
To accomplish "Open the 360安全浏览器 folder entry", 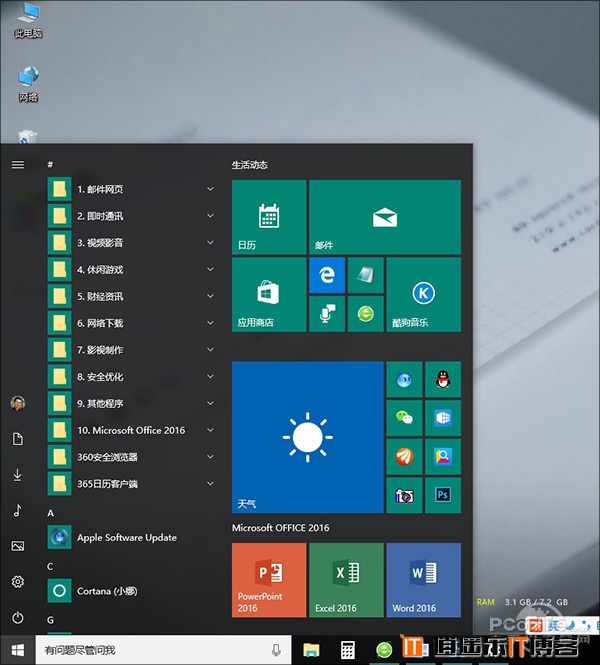I will click(133, 457).
